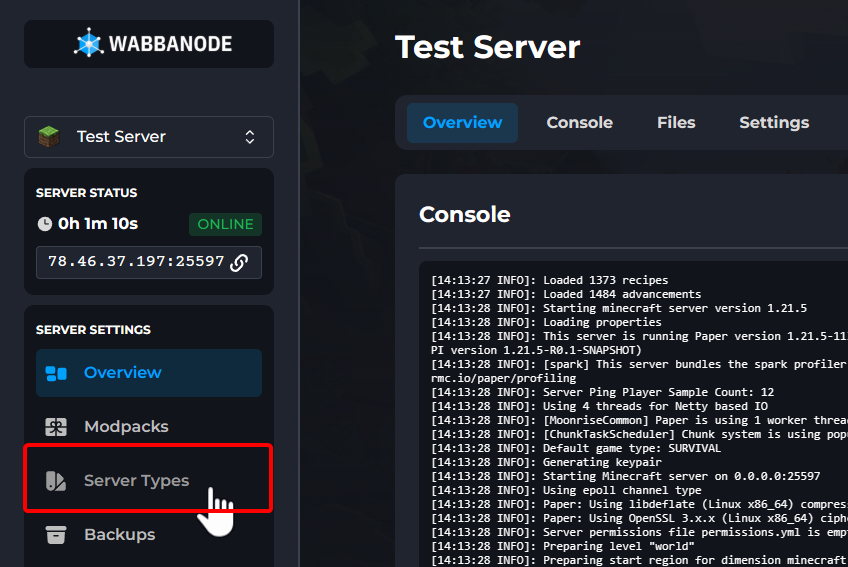The width and height of the screenshot is (848, 567).
Task: Click the uptime clock icon
Action: 44,224
